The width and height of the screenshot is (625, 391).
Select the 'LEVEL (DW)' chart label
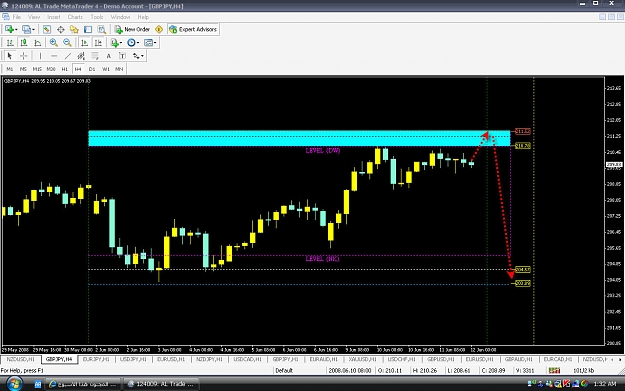pyautogui.click(x=323, y=151)
